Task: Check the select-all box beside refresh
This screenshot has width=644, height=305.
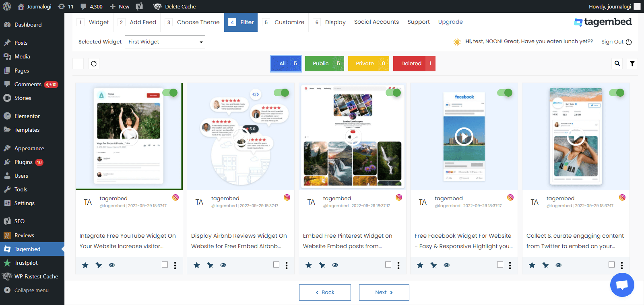Action: pyautogui.click(x=78, y=64)
